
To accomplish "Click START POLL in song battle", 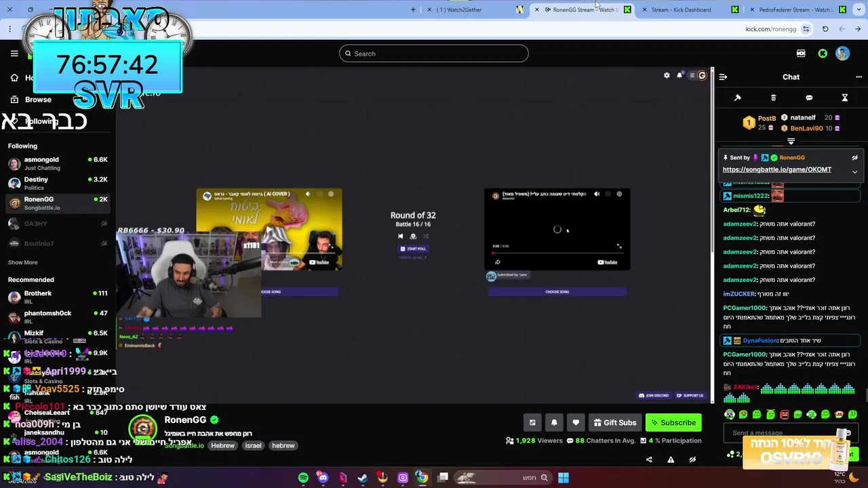I will [413, 249].
